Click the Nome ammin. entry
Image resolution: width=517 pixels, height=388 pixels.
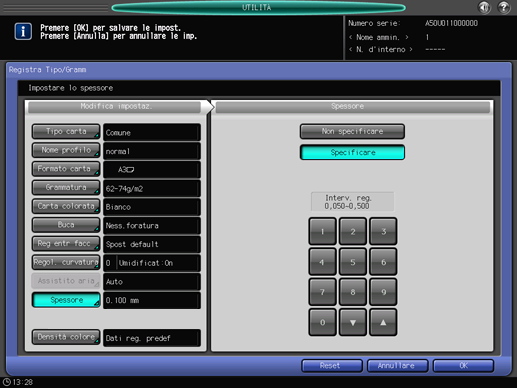(x=378, y=37)
